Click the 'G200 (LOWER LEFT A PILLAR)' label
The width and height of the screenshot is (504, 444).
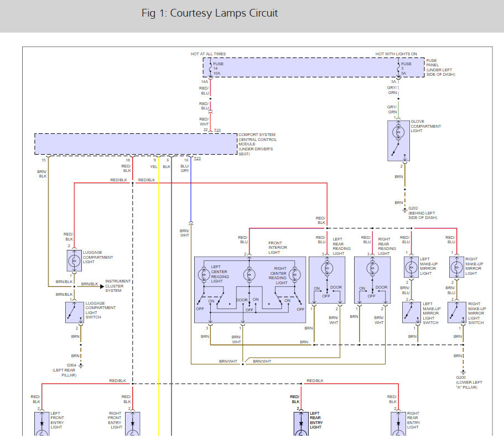tap(469, 382)
